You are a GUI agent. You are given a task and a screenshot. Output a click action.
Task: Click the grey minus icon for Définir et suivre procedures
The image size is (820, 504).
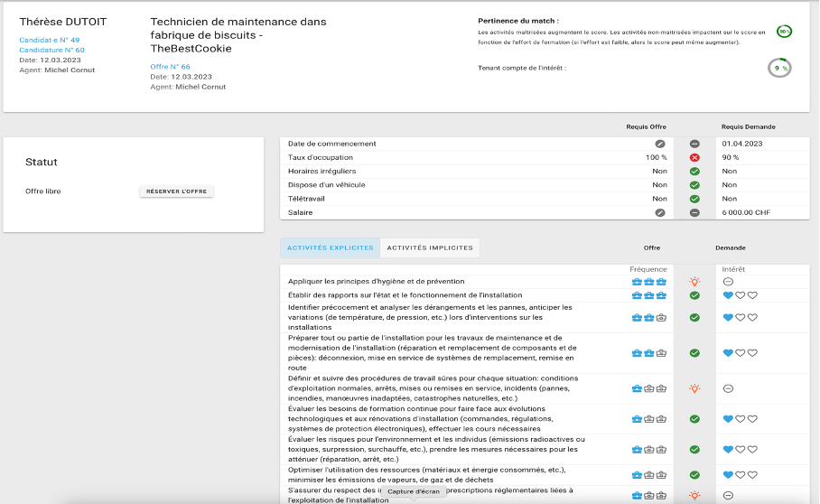[x=728, y=388]
